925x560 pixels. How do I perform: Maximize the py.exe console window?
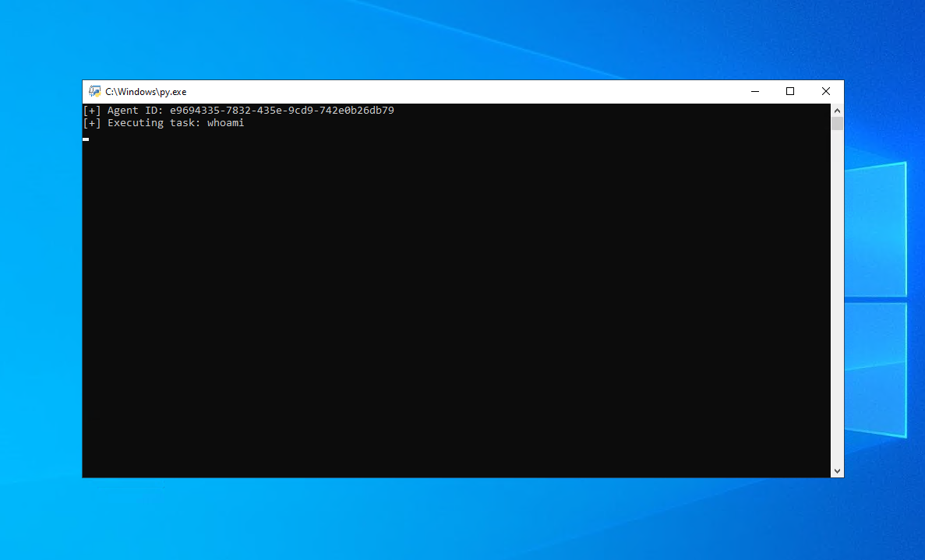[790, 91]
